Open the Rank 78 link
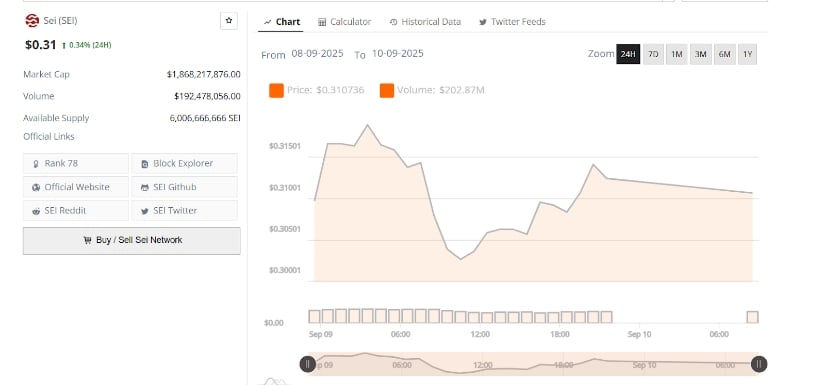Screen dimensions: 825x385 [x=76, y=164]
